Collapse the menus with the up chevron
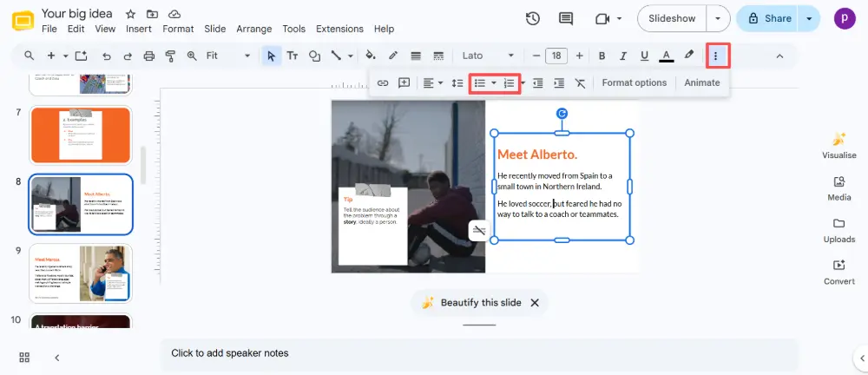Screen dimensions: 868x375 pos(779,56)
